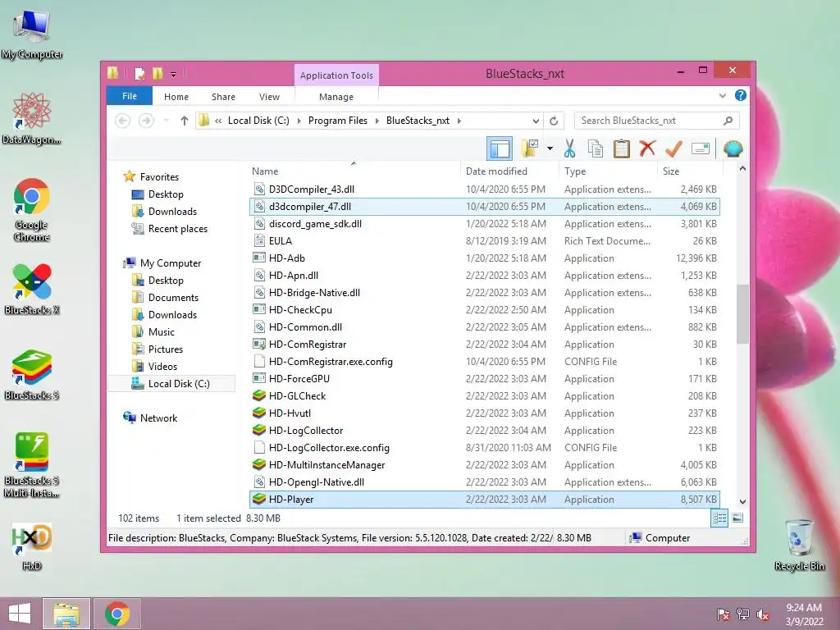The width and height of the screenshot is (840, 630).
Task: Select the HD-Adb application file
Action: [484, 258]
